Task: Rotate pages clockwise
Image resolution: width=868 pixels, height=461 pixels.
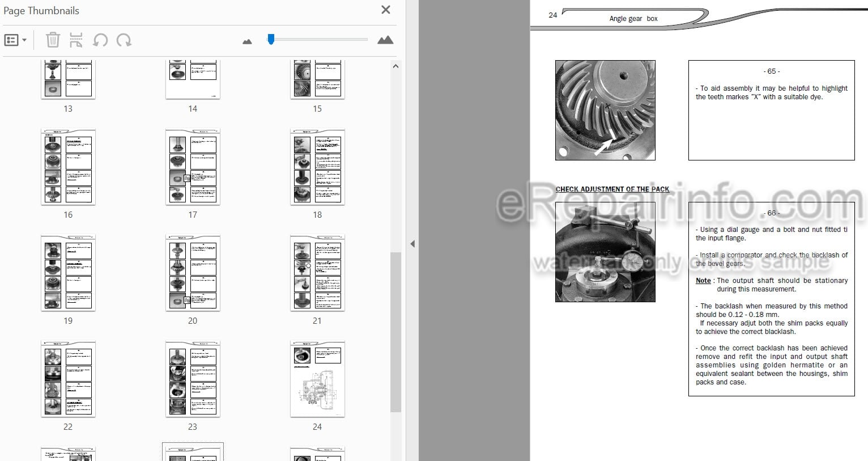Action: 124,40
